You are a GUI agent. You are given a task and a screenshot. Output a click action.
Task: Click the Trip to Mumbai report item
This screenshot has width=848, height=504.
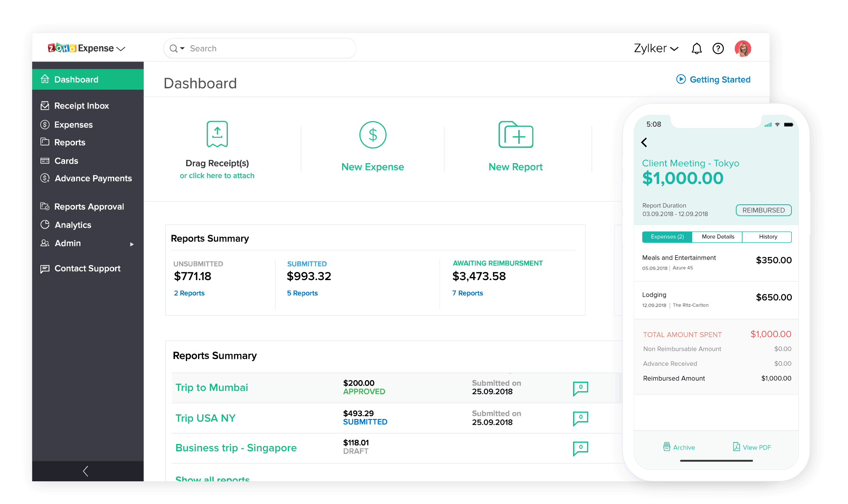212,387
